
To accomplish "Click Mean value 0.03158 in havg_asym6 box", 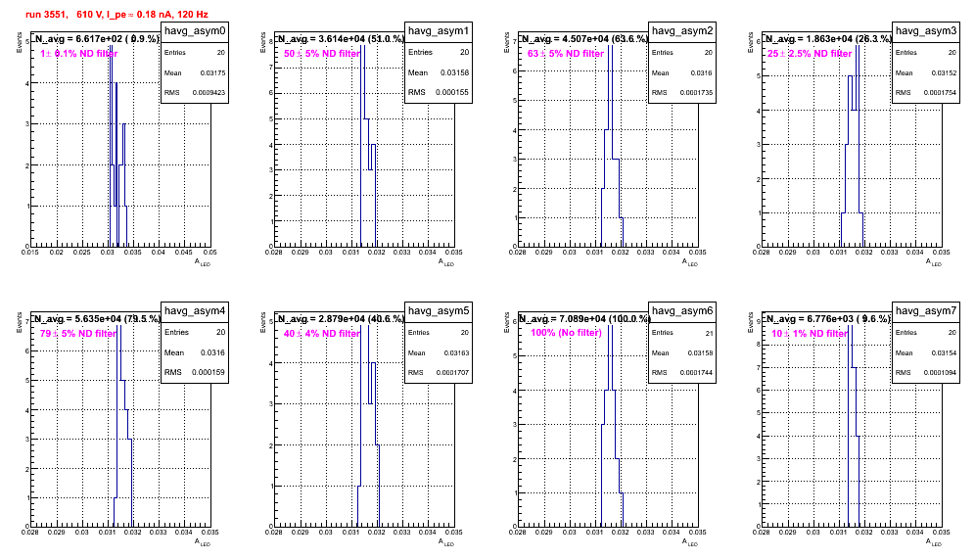I will [x=700, y=352].
